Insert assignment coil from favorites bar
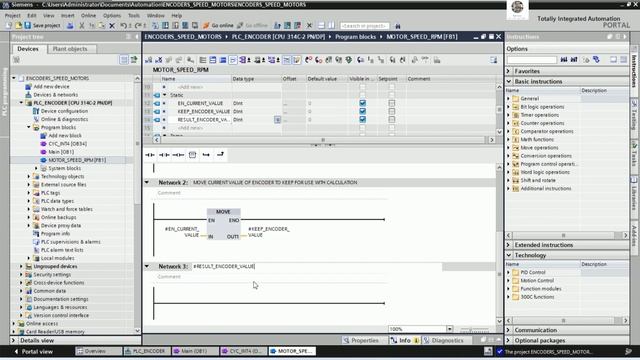 [x=178, y=155]
